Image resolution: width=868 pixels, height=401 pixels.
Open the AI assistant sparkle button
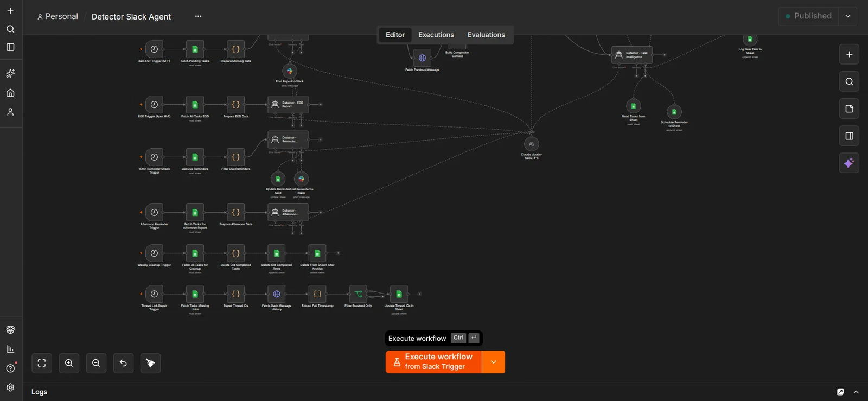[x=849, y=163]
